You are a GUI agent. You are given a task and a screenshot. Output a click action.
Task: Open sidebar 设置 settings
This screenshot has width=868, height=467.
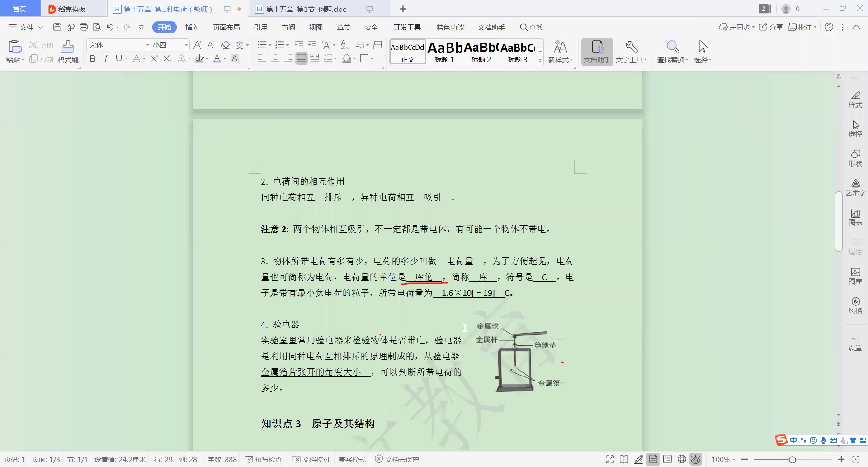[855, 343]
